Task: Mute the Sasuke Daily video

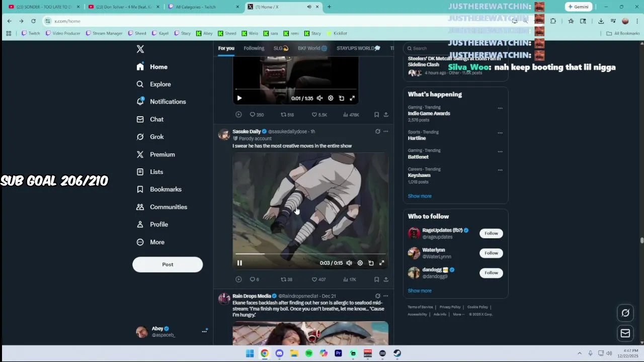Action: (x=349, y=263)
